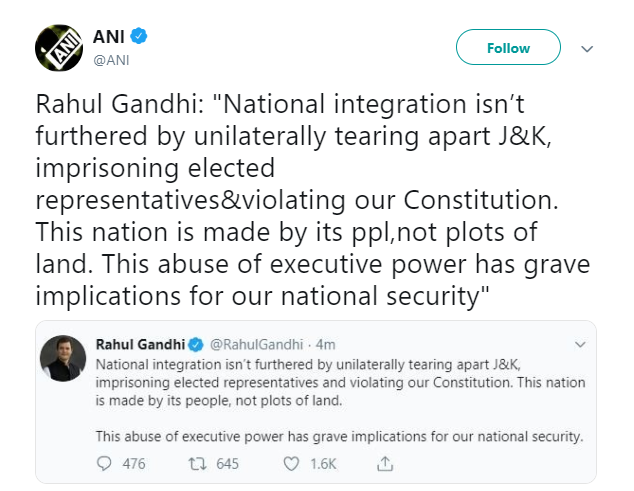Viewport: 634px width, 491px height.
Task: Open the ANI display name link
Action: pyautogui.click(x=109, y=37)
